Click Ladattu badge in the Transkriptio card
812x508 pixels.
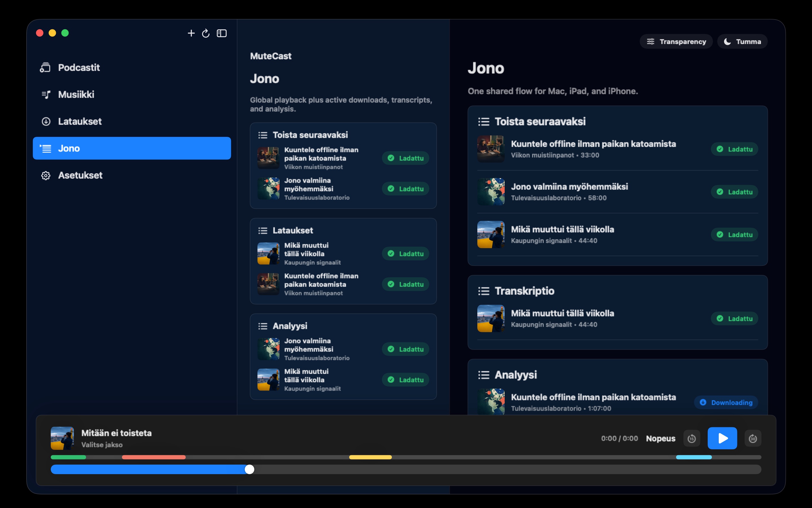coord(734,319)
